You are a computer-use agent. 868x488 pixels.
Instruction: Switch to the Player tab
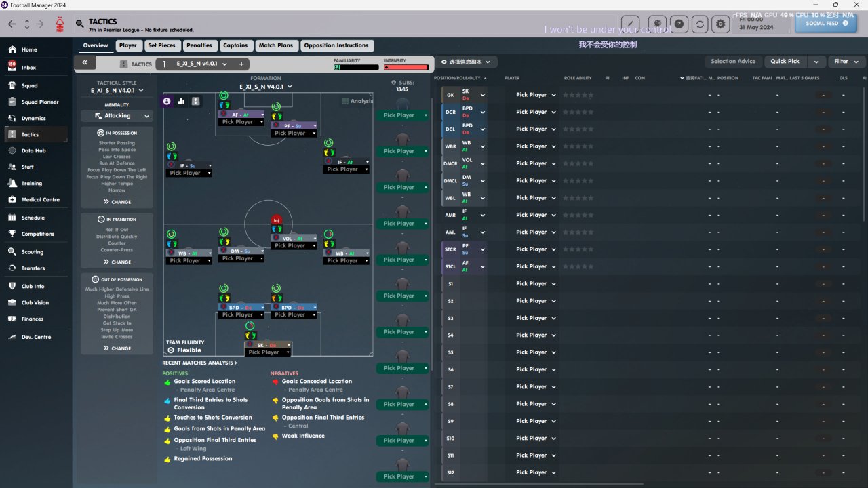tap(127, 45)
